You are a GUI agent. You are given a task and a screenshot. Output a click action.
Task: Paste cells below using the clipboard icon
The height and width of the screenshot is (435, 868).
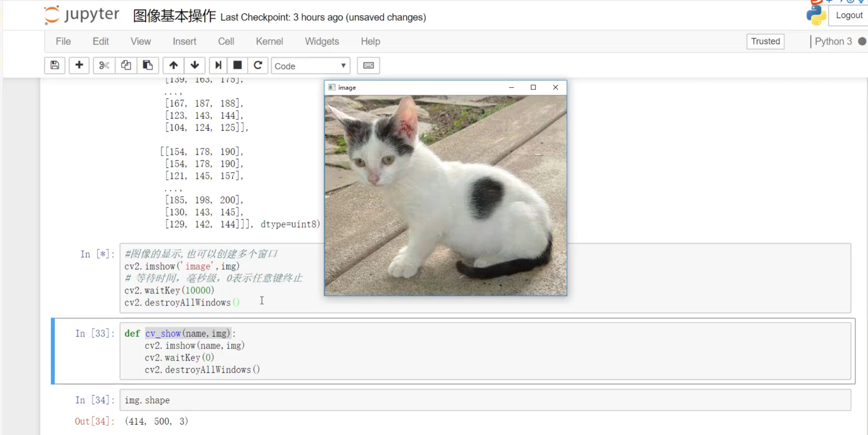pyautogui.click(x=148, y=66)
